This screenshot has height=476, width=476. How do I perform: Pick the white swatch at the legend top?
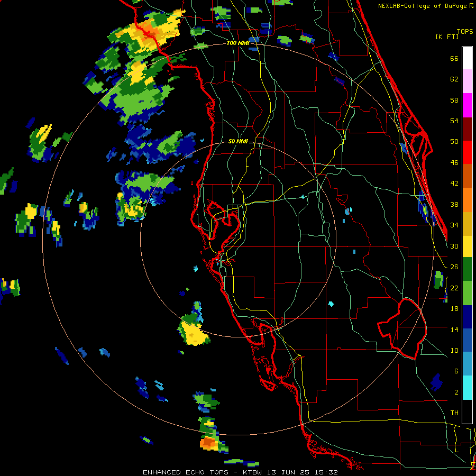point(467,58)
